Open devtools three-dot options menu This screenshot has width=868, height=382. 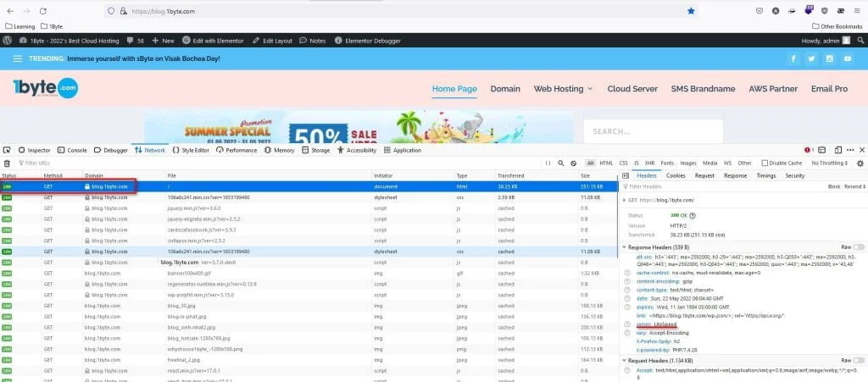(850, 150)
